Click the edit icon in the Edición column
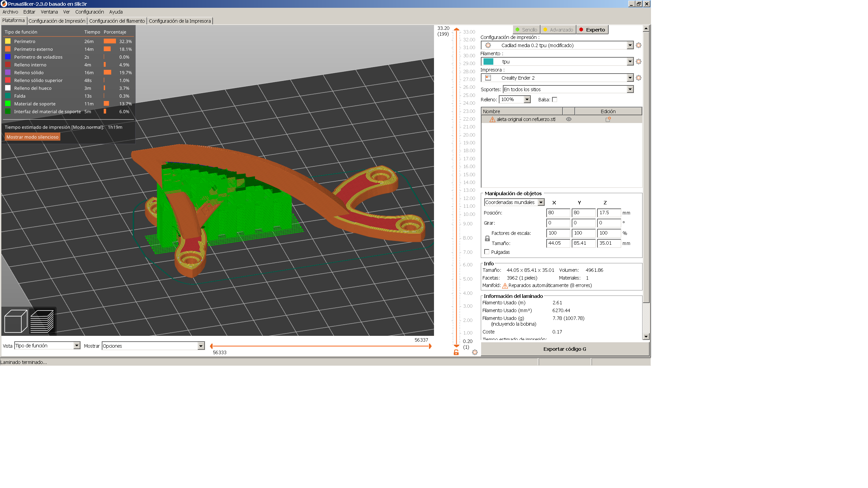Screen dimensions: 868x488 609,119
